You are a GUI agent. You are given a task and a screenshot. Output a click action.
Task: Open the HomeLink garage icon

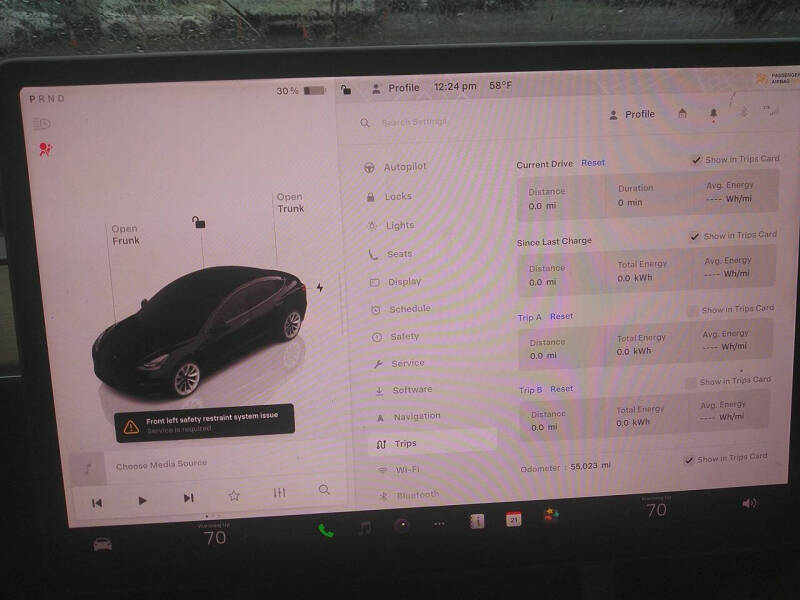(x=682, y=113)
